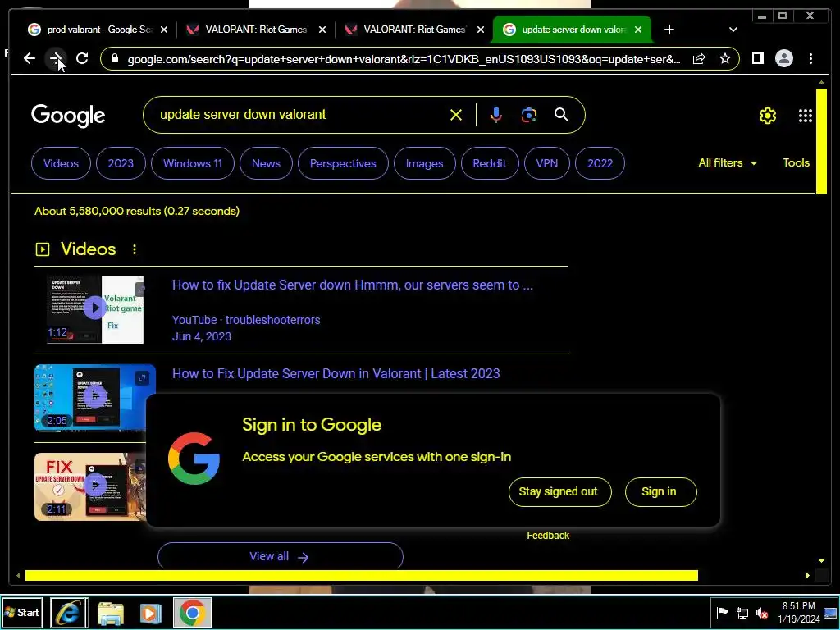
Task: Click the browser forward arrow
Action: pyautogui.click(x=56, y=58)
